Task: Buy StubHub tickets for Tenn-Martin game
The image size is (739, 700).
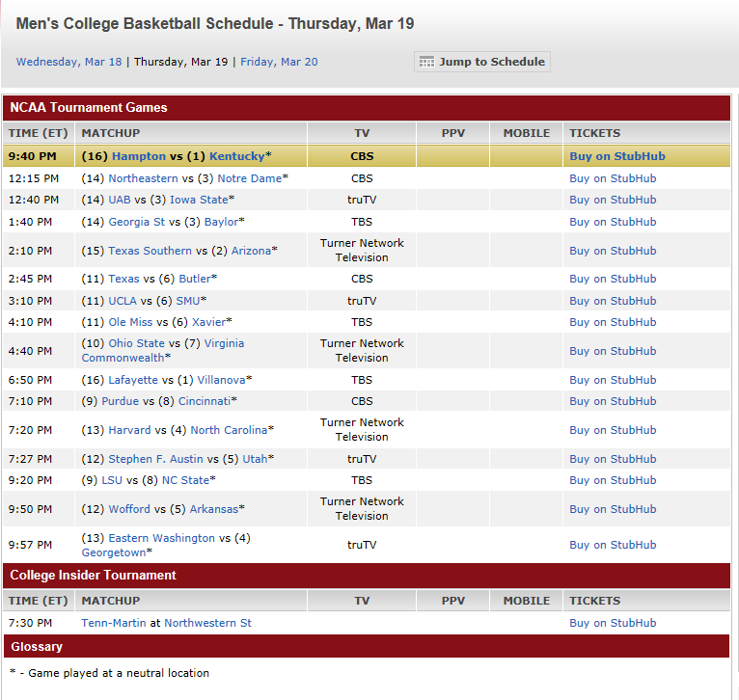Action: point(613,623)
